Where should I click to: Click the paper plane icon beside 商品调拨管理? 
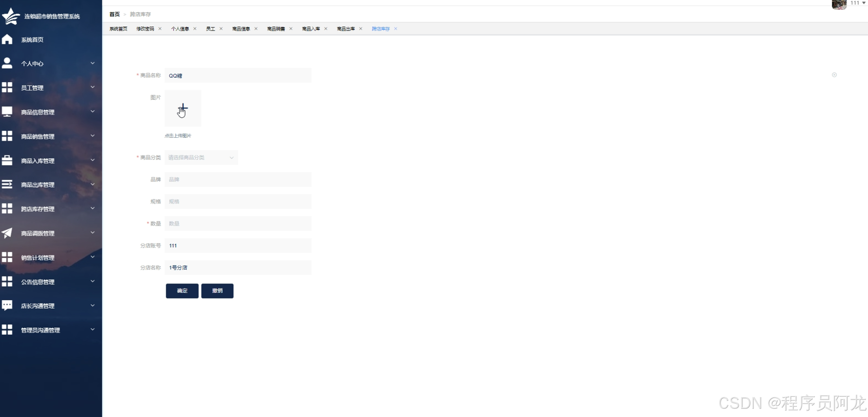[7, 233]
